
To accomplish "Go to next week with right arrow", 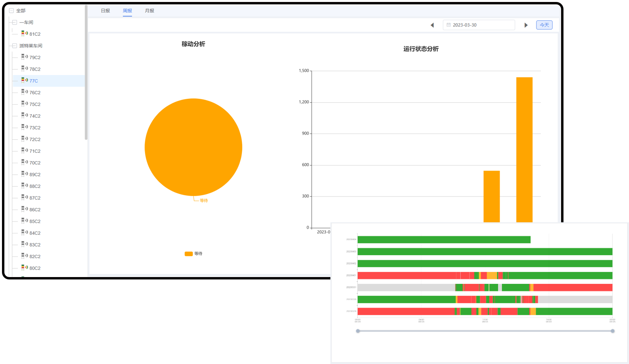I will click(x=526, y=25).
